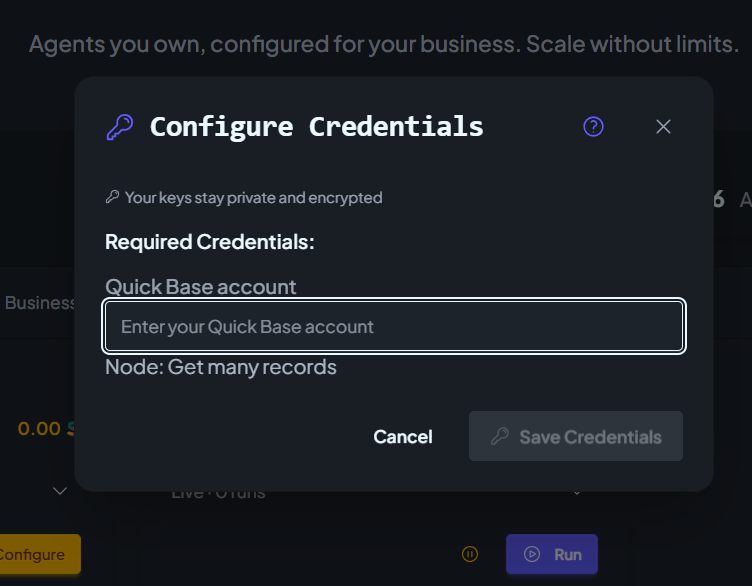The height and width of the screenshot is (586, 752).
Task: Click the key icon inside Save Credentials
Action: (499, 436)
